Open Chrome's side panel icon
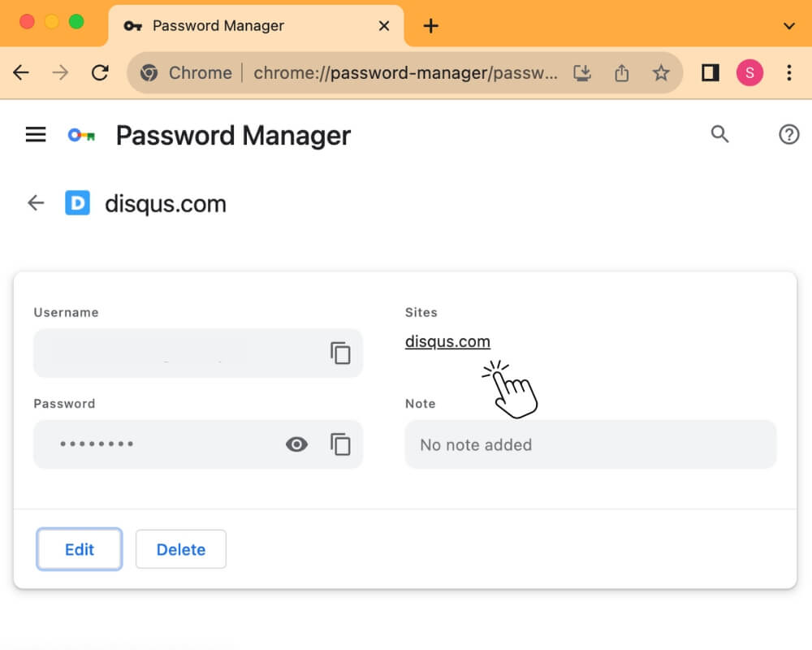The height and width of the screenshot is (650, 812). tap(710, 72)
